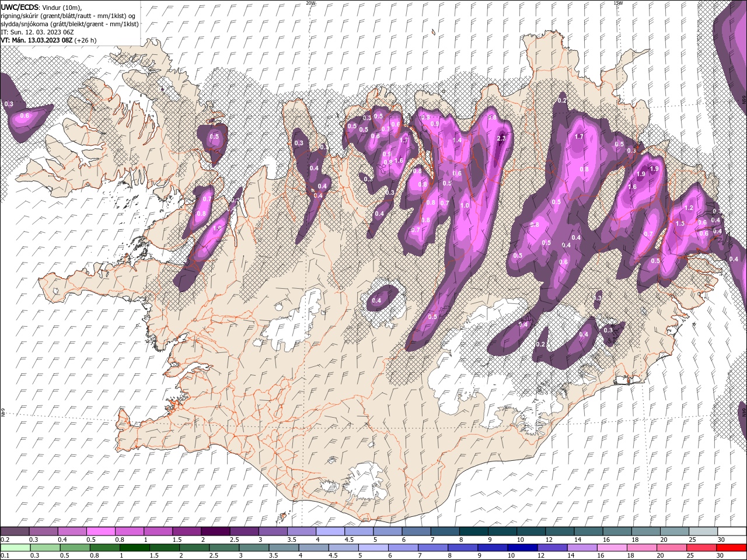
Task: Select the 'UWC/ECDS: Vindur (10m)' title text
Action: tap(41, 7)
